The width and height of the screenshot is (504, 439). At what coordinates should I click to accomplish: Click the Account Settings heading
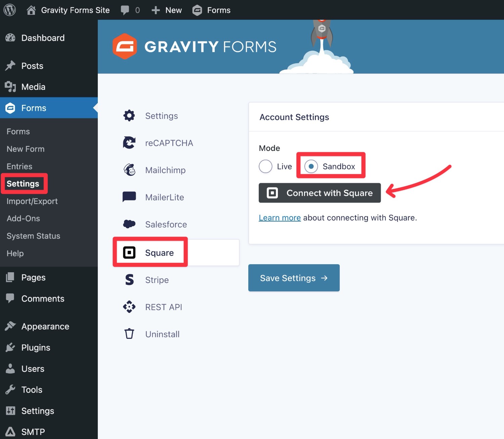coord(294,117)
